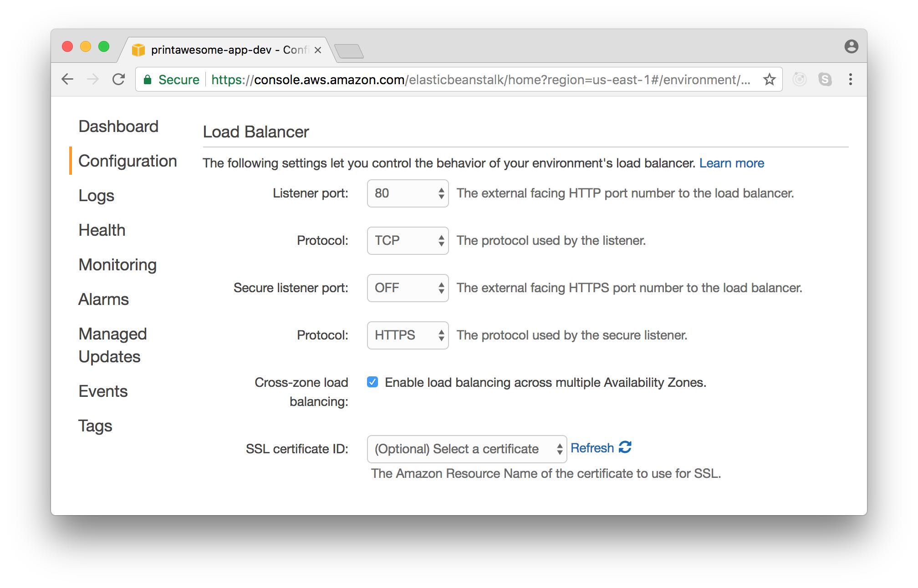Viewport: 918px width, 588px height.
Task: Open Secure listener port dropdown
Action: pos(408,288)
